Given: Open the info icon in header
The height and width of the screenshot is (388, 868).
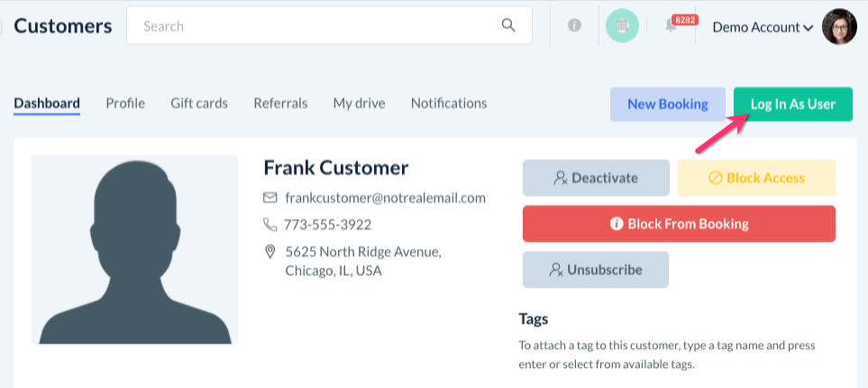Looking at the screenshot, I should coord(574,25).
